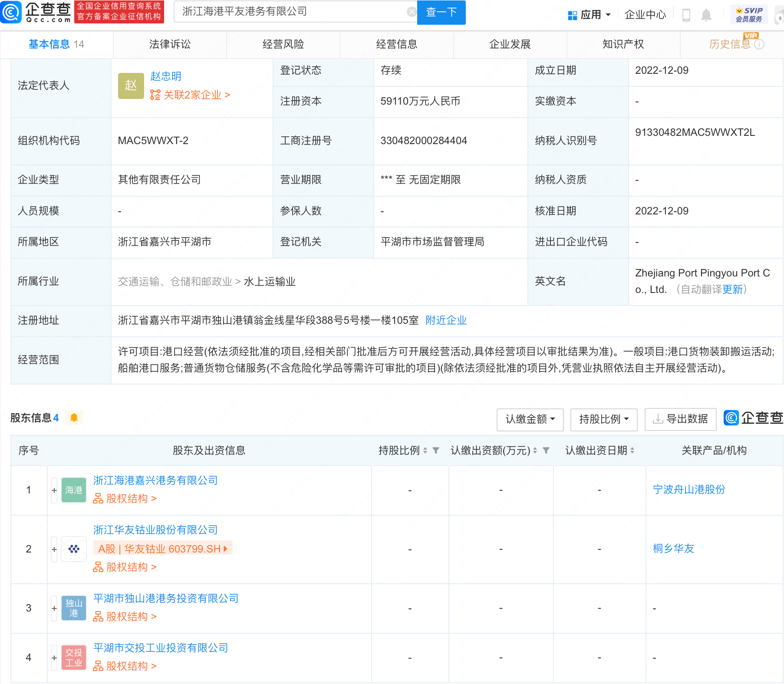Open the 认缴金额 dropdown
The width and height of the screenshot is (784, 684).
[x=530, y=419]
